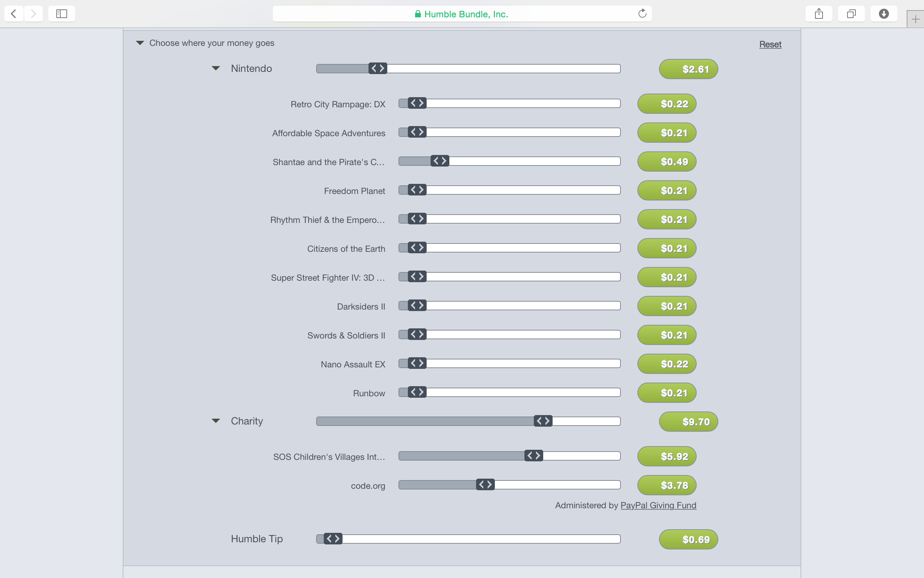Click the Rhythm Thief $0.21 amount
Image resolution: width=924 pixels, height=578 pixels.
[667, 219]
